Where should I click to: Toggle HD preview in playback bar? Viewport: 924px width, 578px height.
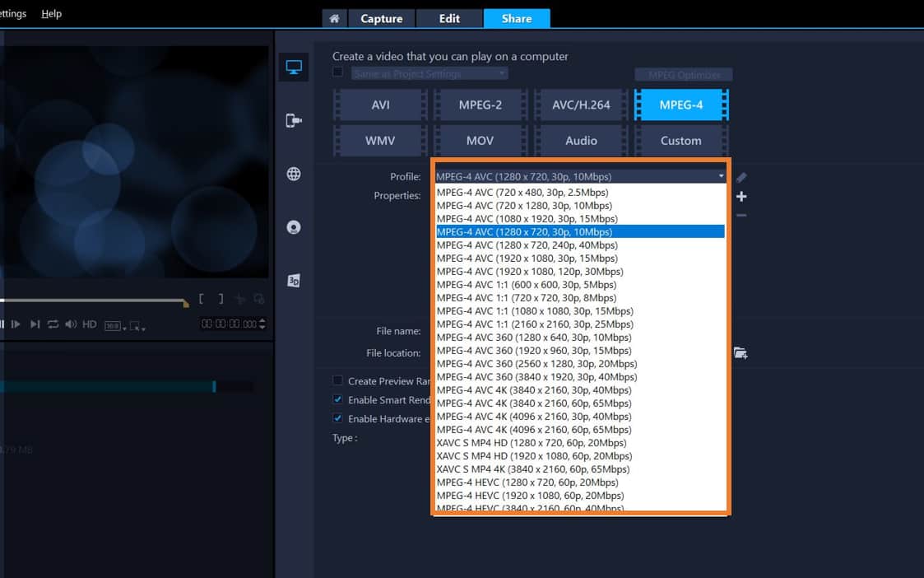(88, 324)
